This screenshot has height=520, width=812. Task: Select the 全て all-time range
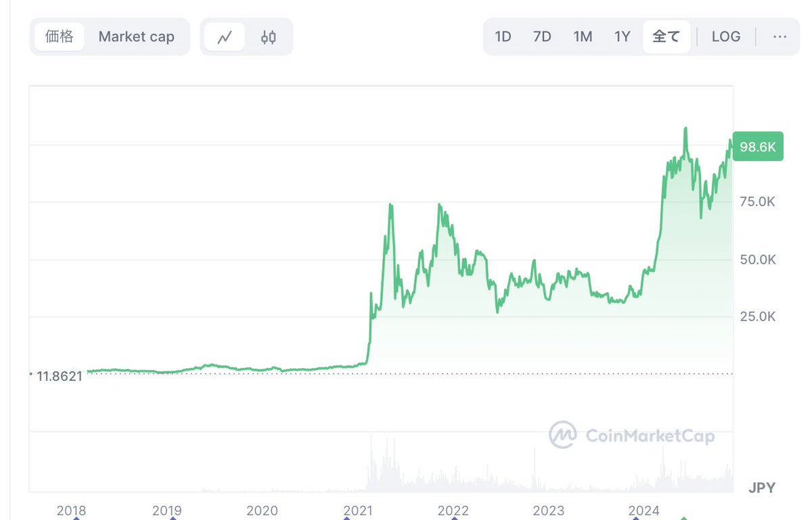666,37
